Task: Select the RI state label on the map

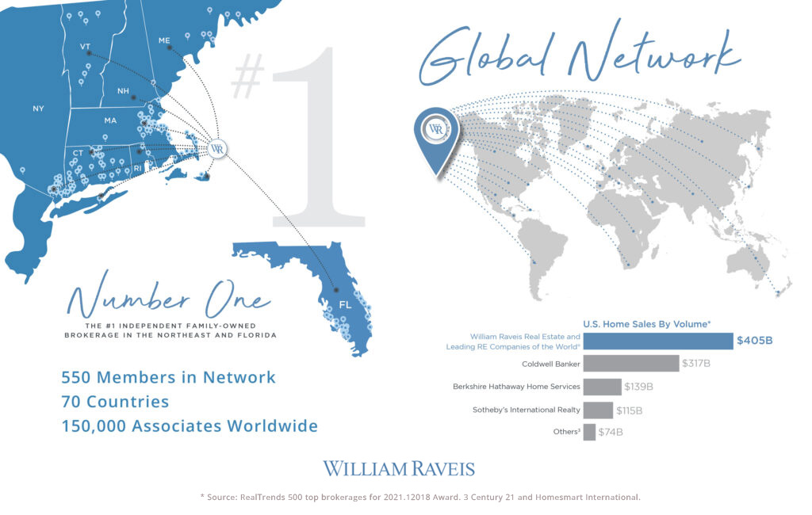Action: point(137,168)
